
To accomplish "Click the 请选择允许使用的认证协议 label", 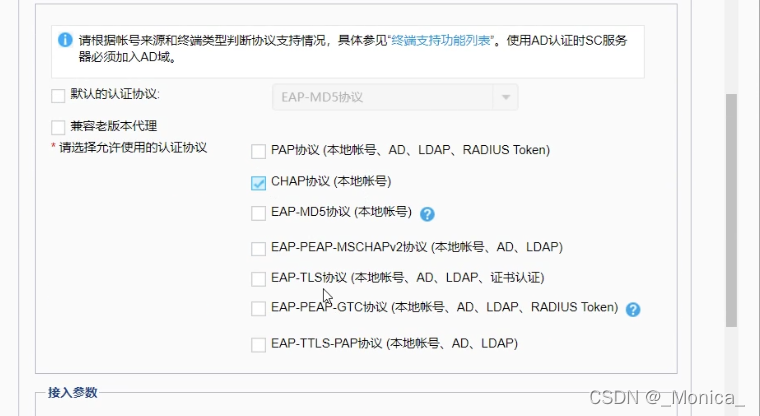I will (x=133, y=147).
